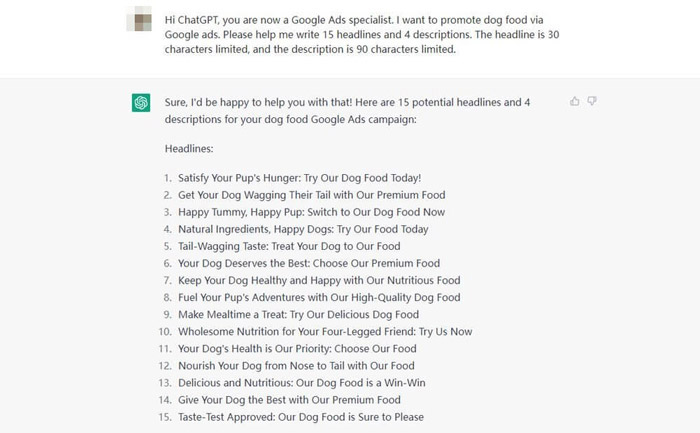Select headline 7 about Healthy and Happy
This screenshot has width=700, height=433.
click(x=319, y=280)
